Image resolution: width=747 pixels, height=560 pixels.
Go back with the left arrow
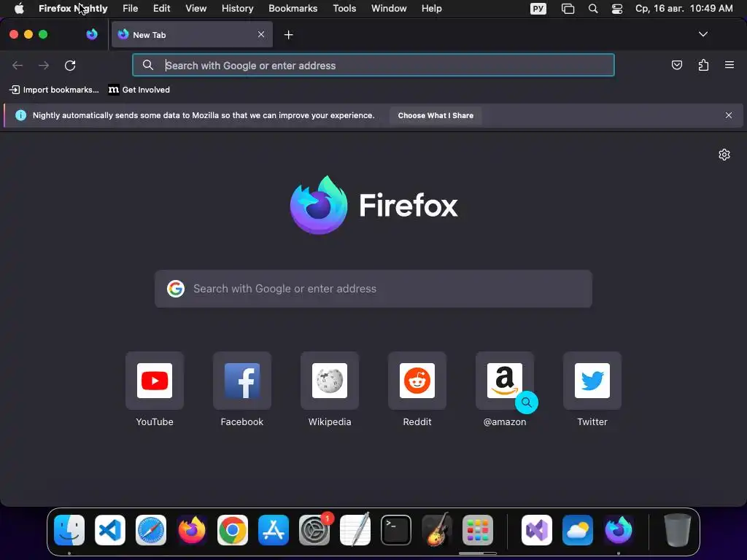(x=18, y=65)
